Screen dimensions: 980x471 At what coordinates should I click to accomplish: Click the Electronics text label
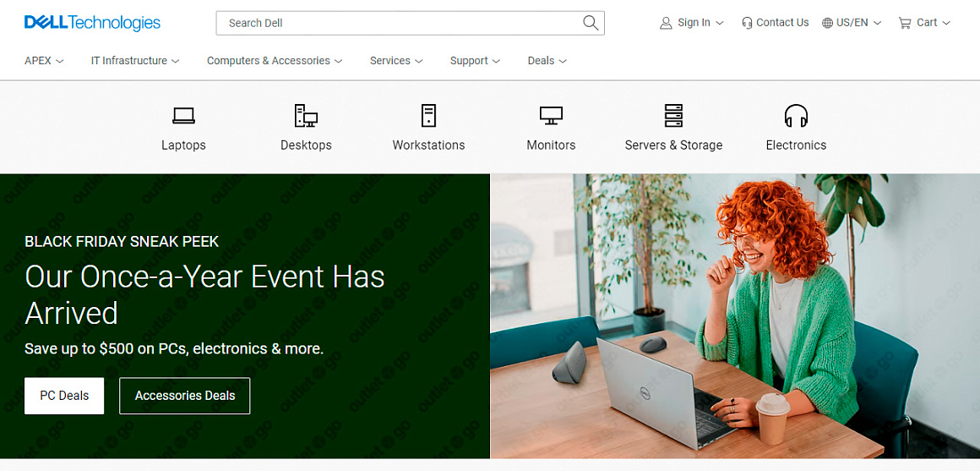pyautogui.click(x=796, y=145)
